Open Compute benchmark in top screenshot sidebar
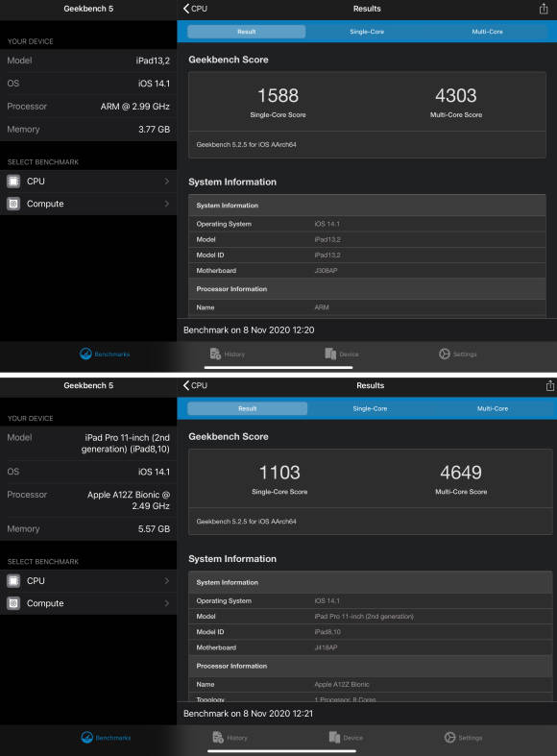Image resolution: width=557 pixels, height=756 pixels. click(x=88, y=204)
